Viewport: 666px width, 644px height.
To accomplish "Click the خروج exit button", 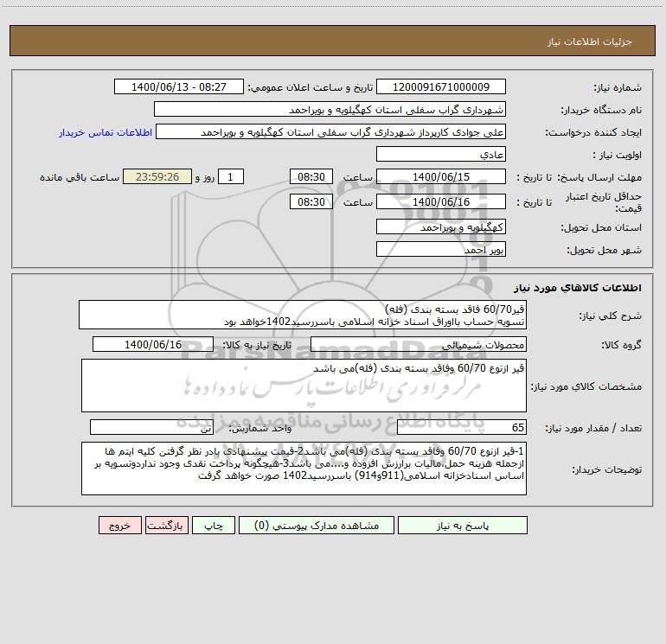I will pos(119,526).
